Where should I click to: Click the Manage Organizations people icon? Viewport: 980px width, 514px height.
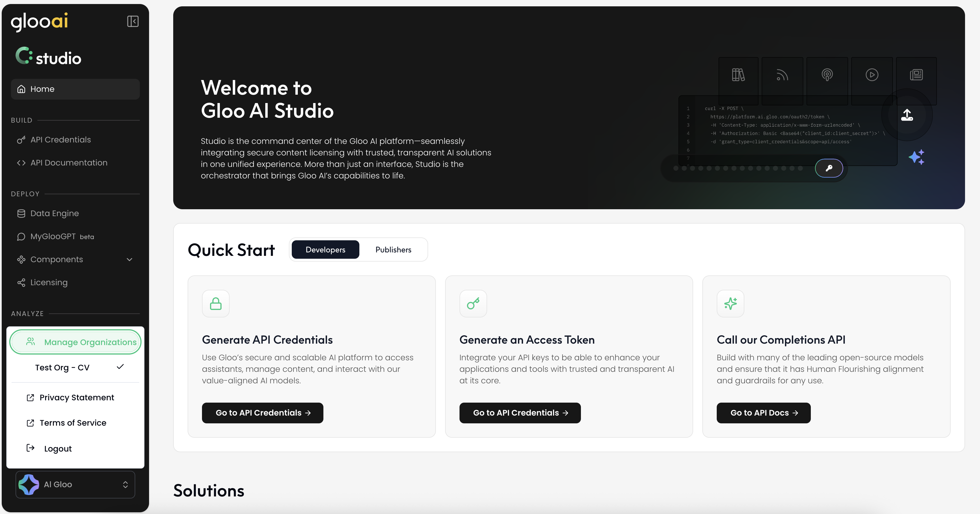coord(31,342)
